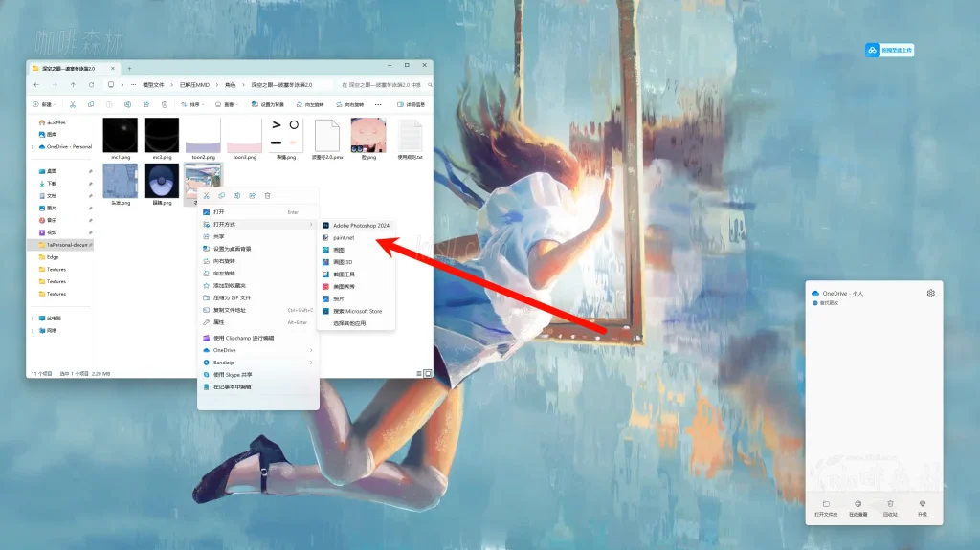Click the Explorer toolbar delete icon

(165, 104)
